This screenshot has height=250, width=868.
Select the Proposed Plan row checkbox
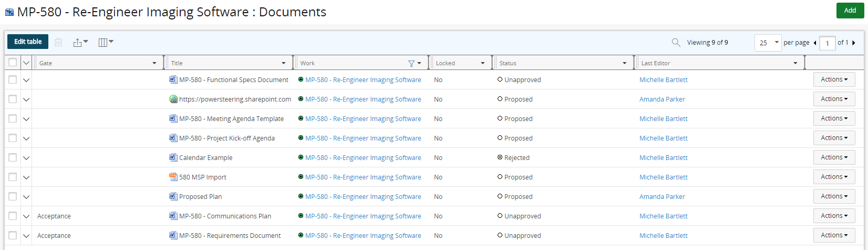13,197
